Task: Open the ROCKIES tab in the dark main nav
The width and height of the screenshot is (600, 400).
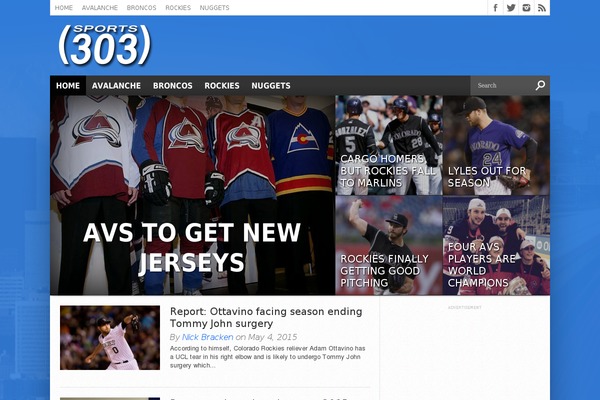Action: [x=222, y=86]
